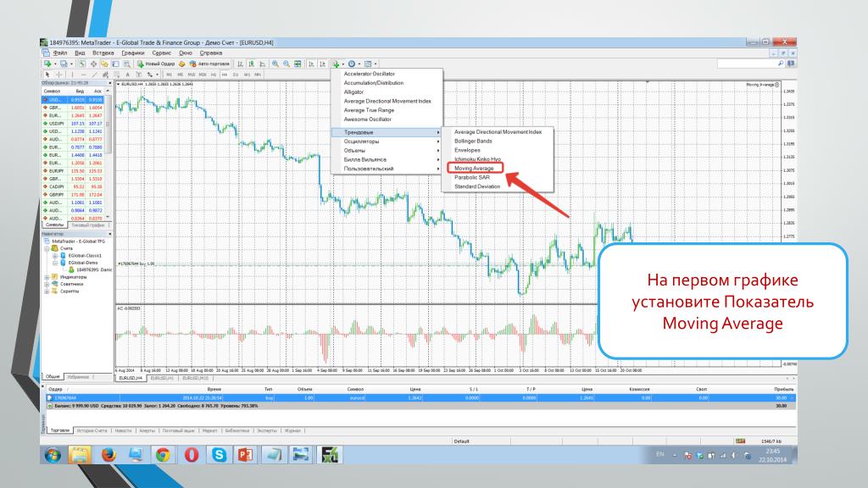Open Skype from taskbar
Viewport: 868px width, 488px height.
220,455
